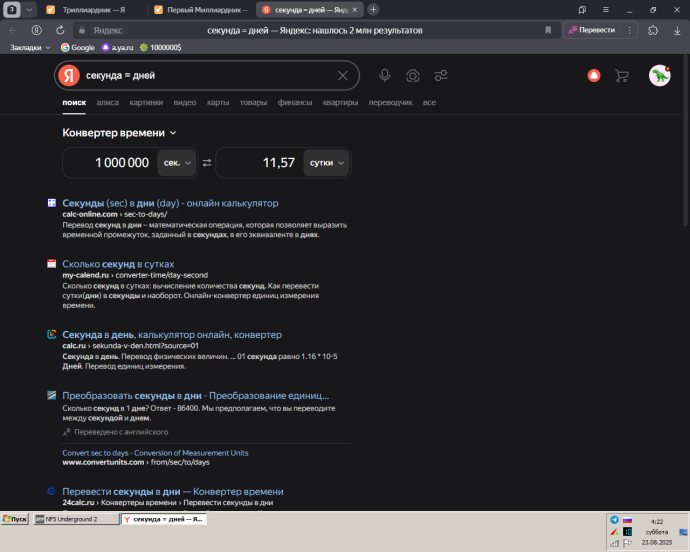Switch to the алиса search tab

point(108,103)
